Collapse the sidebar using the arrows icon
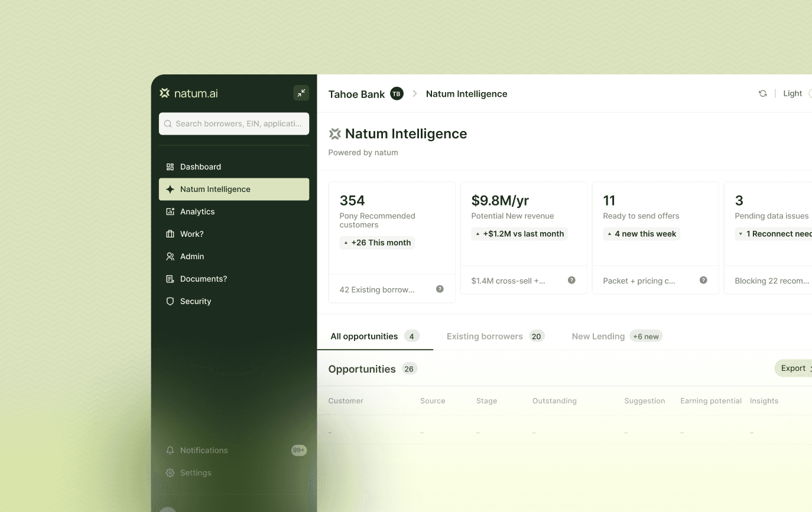Image resolution: width=812 pixels, height=512 pixels. [301, 93]
